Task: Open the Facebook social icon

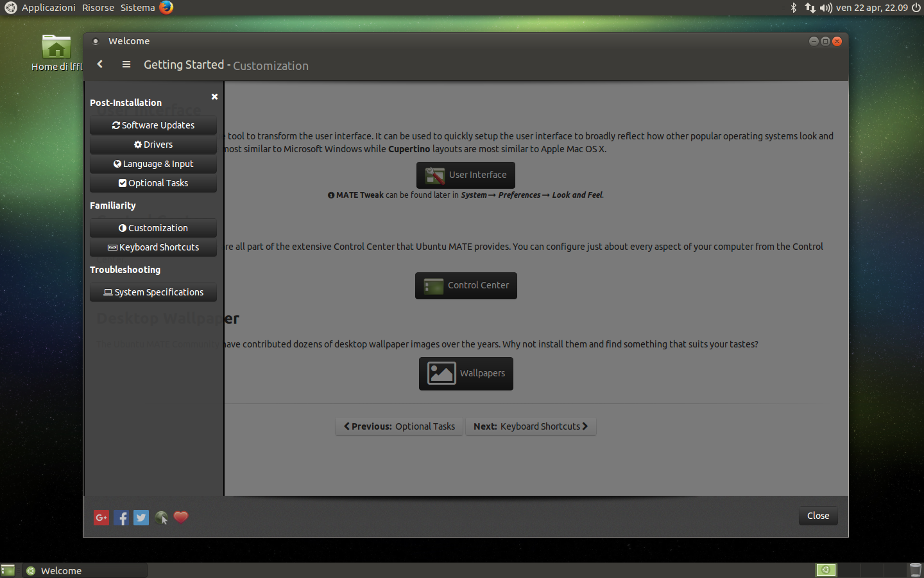Action: click(x=121, y=518)
